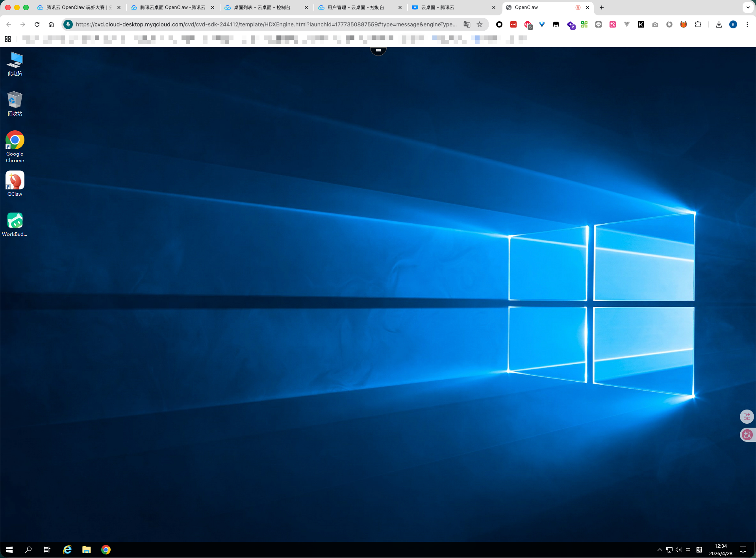Switch to the 用户管理 - 云桌面 tab

point(356,7)
